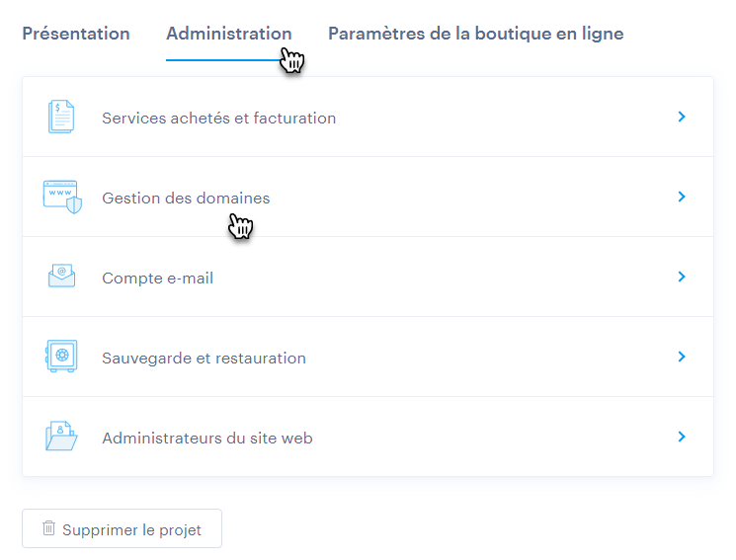Expand the Gestion des domaines arrow
This screenshot has height=560, width=736.
pyautogui.click(x=682, y=197)
